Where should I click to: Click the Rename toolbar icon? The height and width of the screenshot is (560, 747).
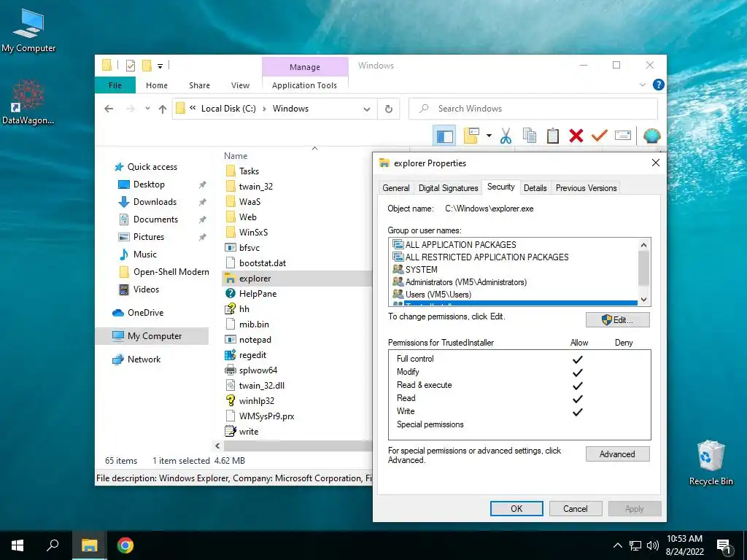623,136
